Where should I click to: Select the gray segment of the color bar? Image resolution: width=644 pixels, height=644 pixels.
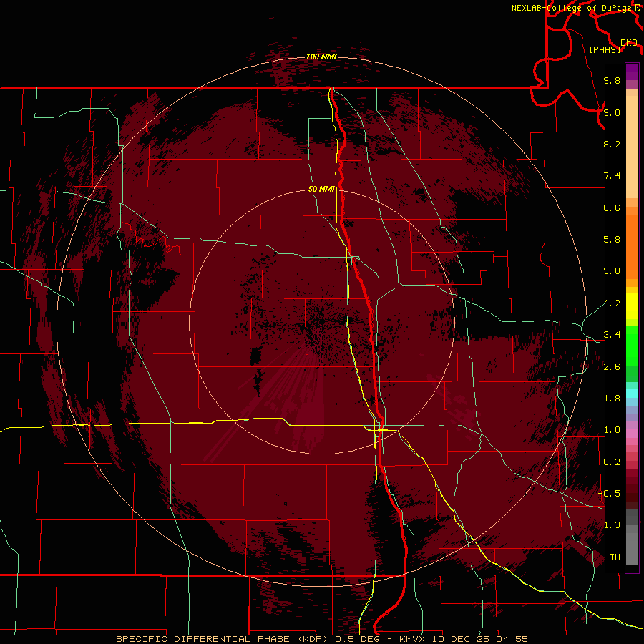[x=632, y=537]
